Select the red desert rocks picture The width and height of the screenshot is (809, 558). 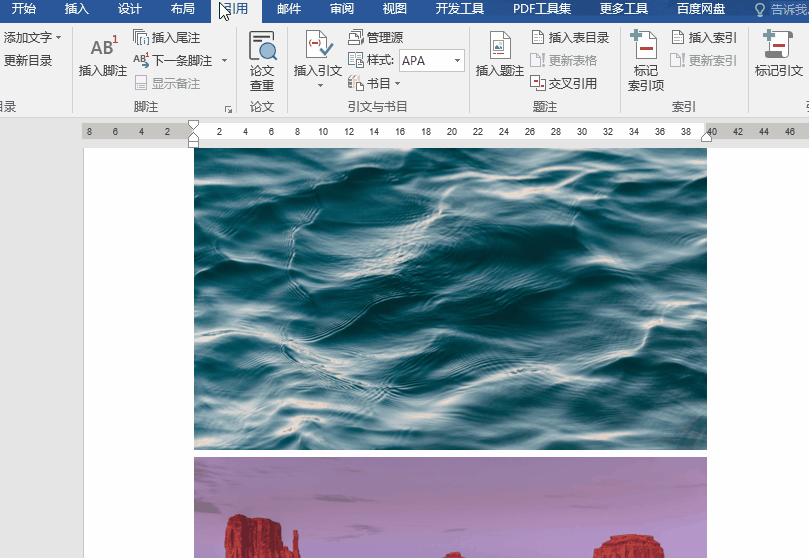point(450,507)
